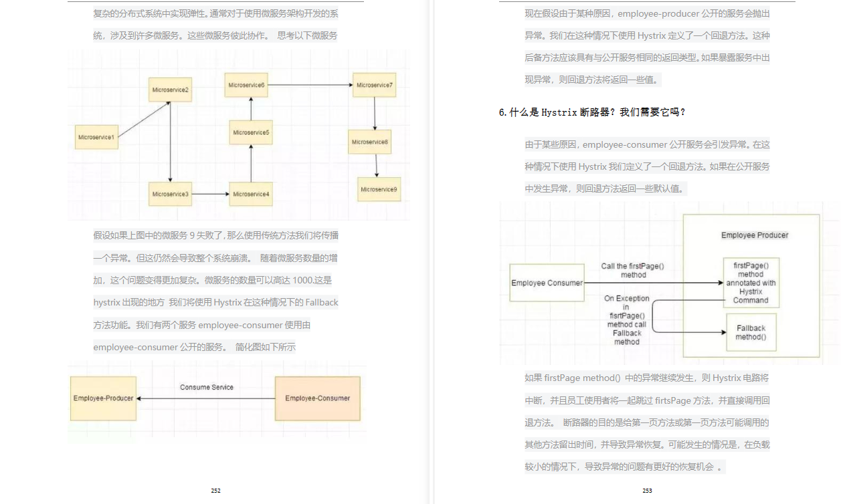The image size is (841, 504).
Task: Click the Employee-Producer box
Action: click(x=104, y=398)
